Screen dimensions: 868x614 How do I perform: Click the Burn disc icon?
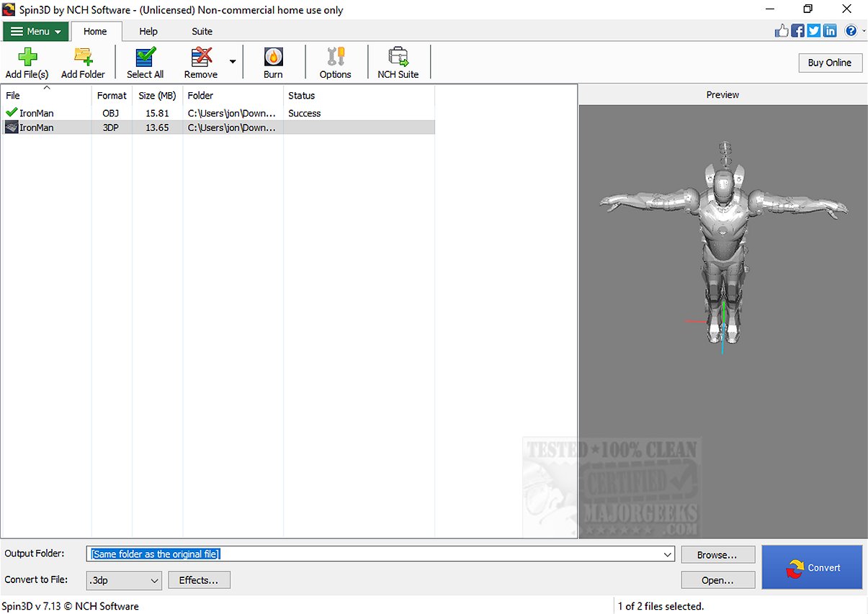(x=273, y=57)
